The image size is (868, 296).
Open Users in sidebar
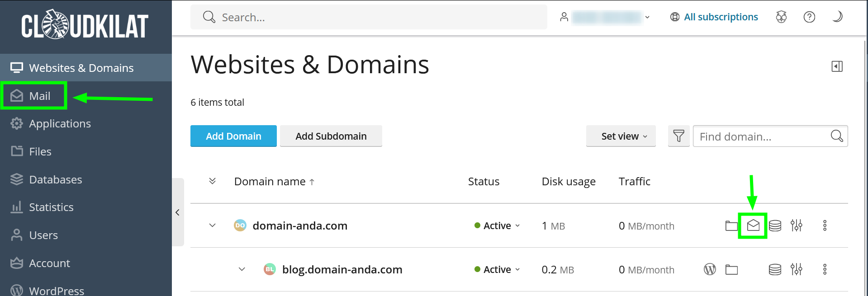(x=86, y=235)
